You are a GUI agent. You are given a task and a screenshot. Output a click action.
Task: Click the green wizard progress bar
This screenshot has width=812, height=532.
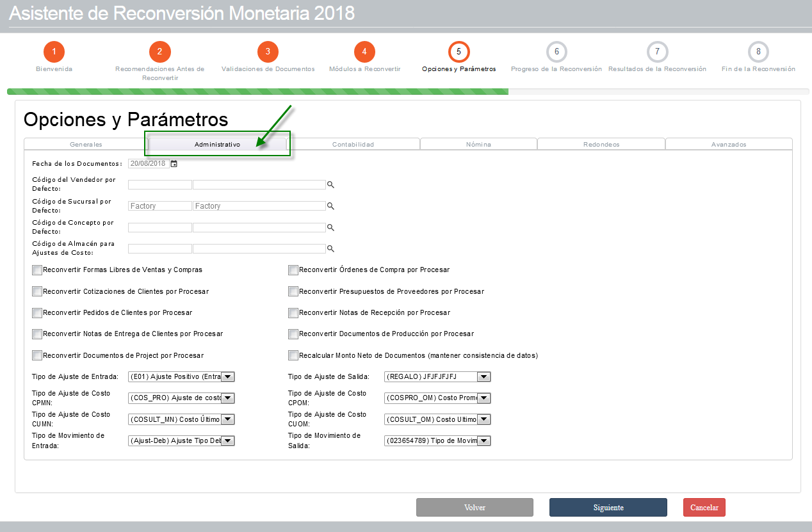pos(257,92)
